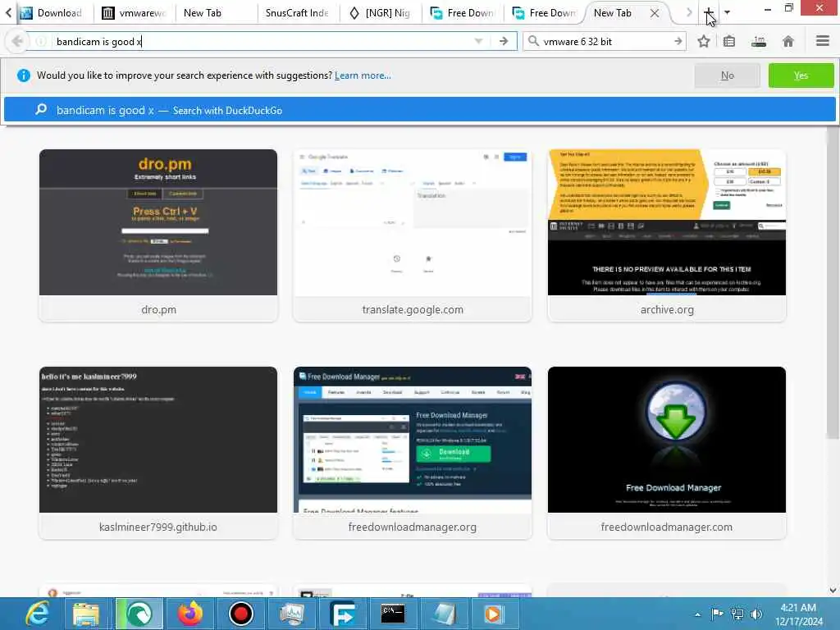The width and height of the screenshot is (840, 630).
Task: Open Bandicam recorder taskbar icon
Action: pos(241,614)
